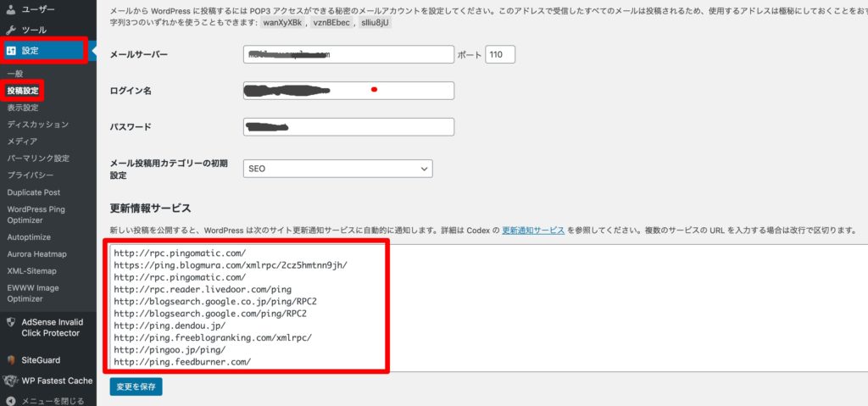Select 投稿設定 submenu item
Screen dimensions: 868x406
(23, 91)
